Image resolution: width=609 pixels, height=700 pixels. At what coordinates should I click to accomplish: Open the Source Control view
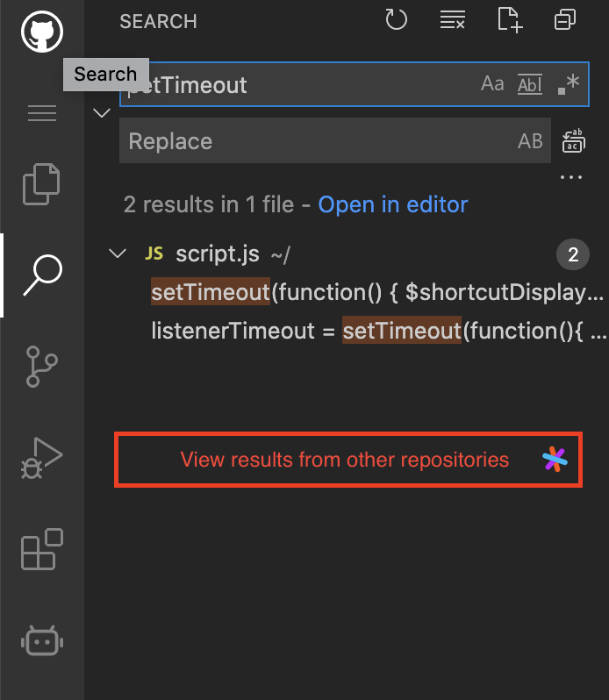41,367
